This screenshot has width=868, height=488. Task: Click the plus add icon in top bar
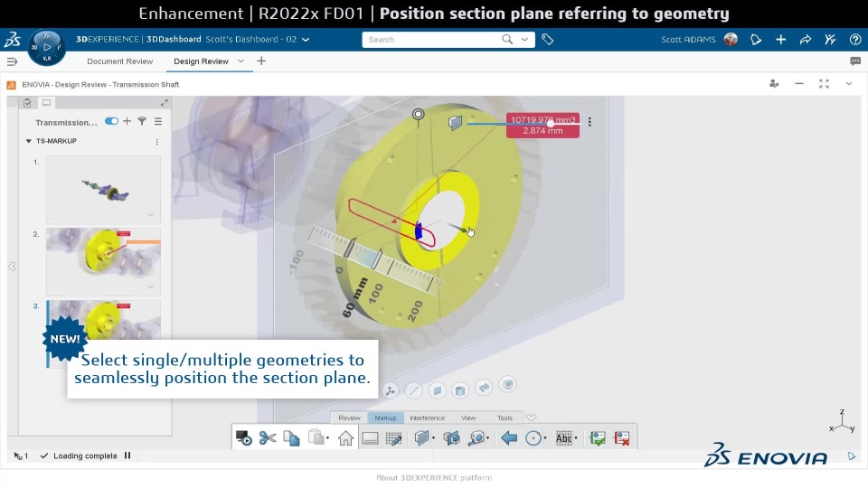tap(780, 39)
